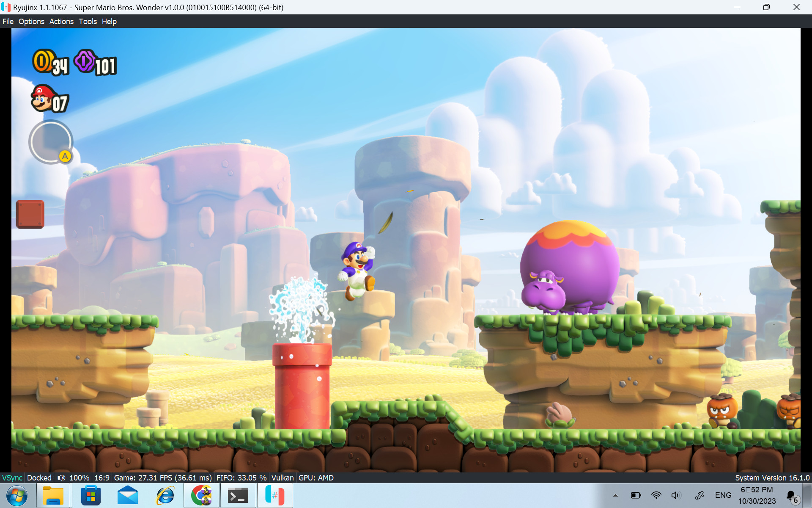Viewport: 812px width, 508px height.
Task: Open the Tools menu
Action: 87,21
